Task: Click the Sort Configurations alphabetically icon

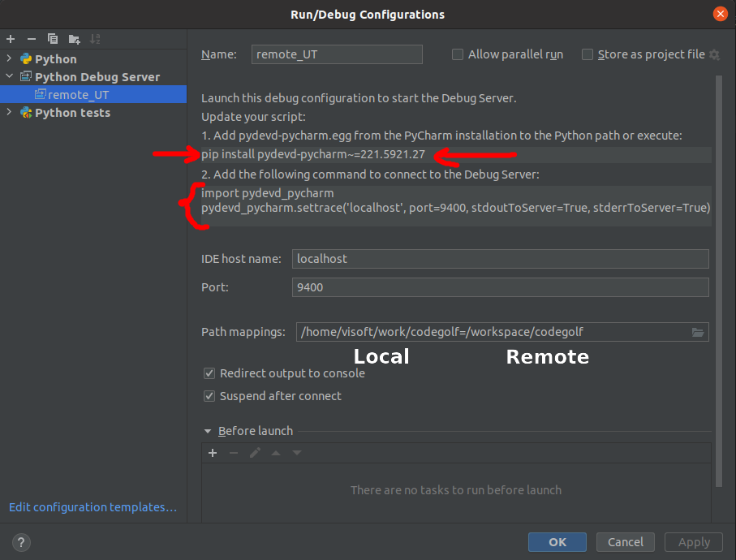Action: coord(95,39)
